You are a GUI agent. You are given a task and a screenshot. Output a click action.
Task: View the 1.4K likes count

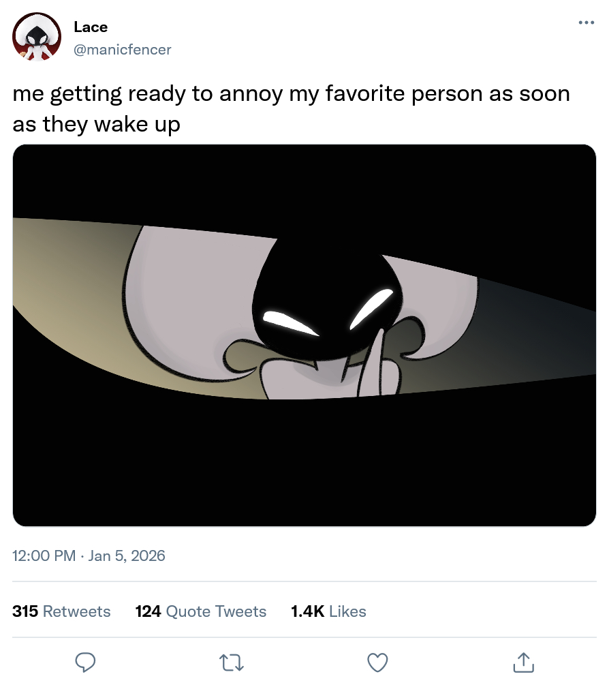click(307, 611)
